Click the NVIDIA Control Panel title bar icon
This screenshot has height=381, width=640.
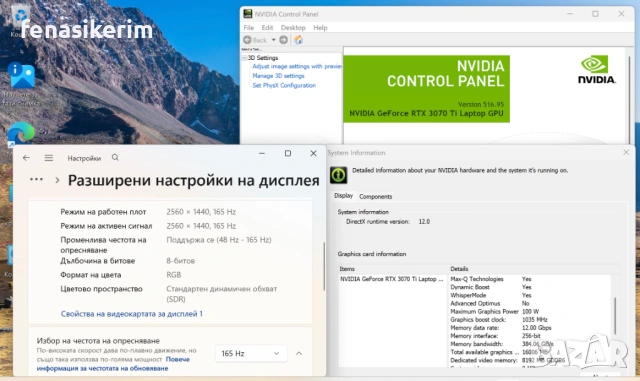pyautogui.click(x=247, y=14)
